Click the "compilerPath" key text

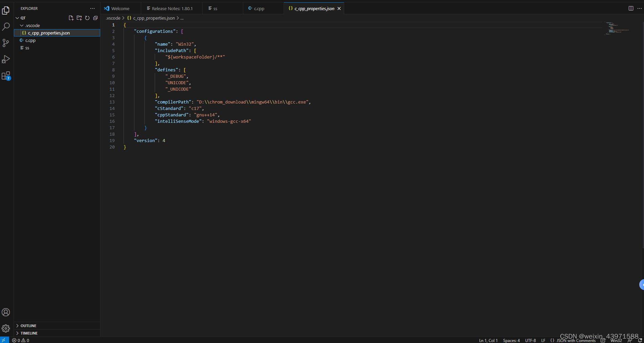pyautogui.click(x=173, y=102)
